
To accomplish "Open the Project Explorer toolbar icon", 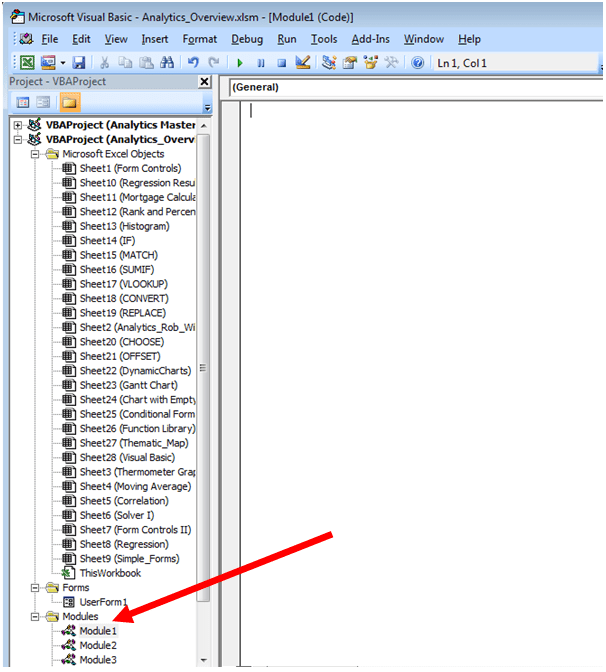I will (x=329, y=63).
